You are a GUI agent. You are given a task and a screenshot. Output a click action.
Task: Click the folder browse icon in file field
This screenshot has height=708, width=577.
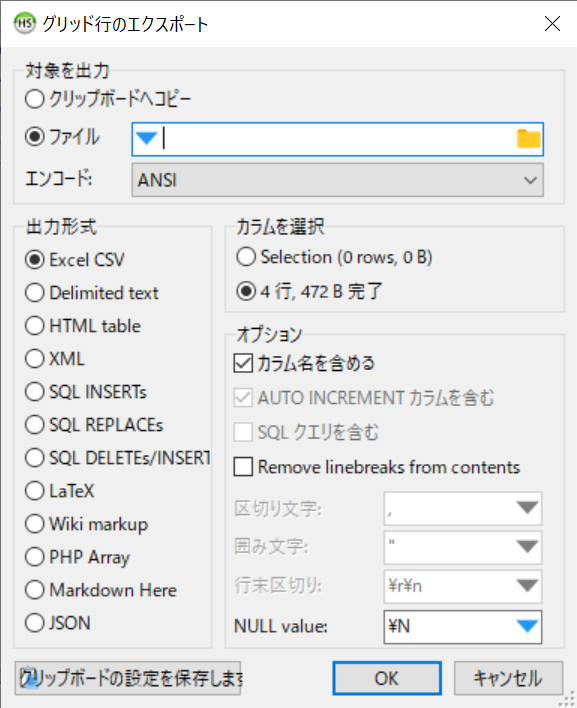coord(528,138)
